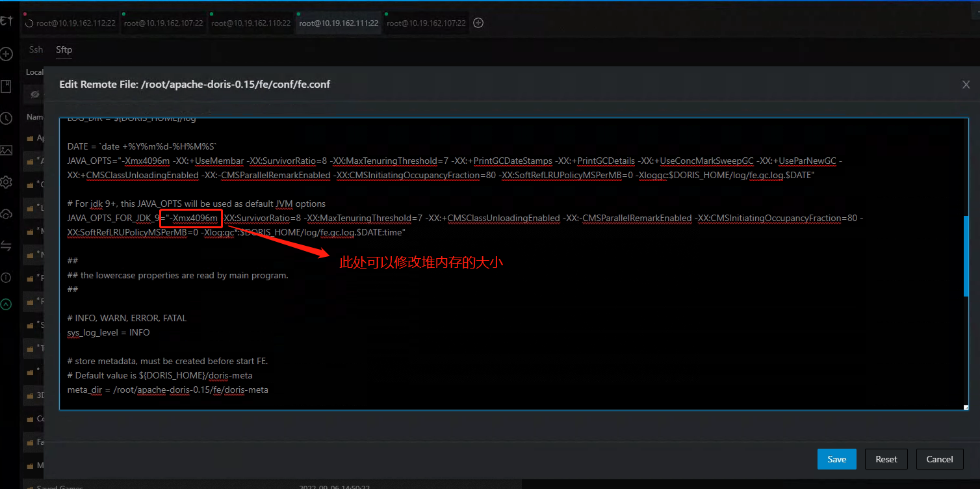Click '# Default value is ${DORIS_HOME}/doris-meta' line
Viewport: 980px width, 489px height.
(x=160, y=375)
